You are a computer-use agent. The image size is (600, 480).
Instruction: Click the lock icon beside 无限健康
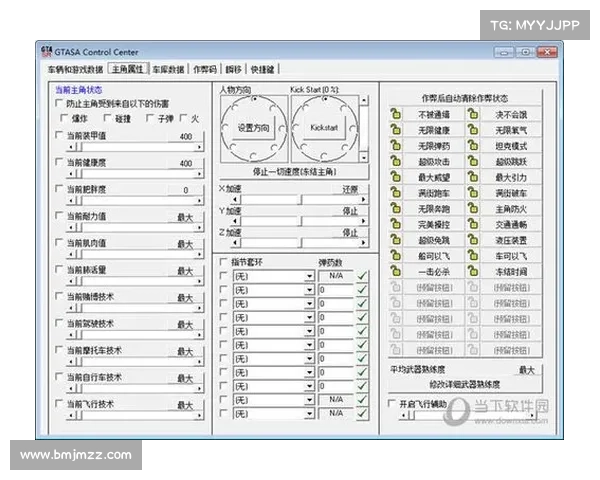(x=396, y=130)
